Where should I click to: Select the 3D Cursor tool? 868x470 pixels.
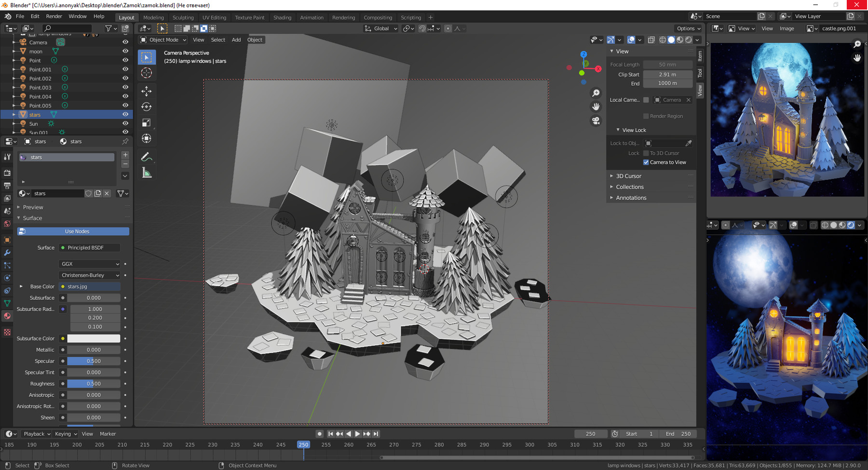point(147,73)
